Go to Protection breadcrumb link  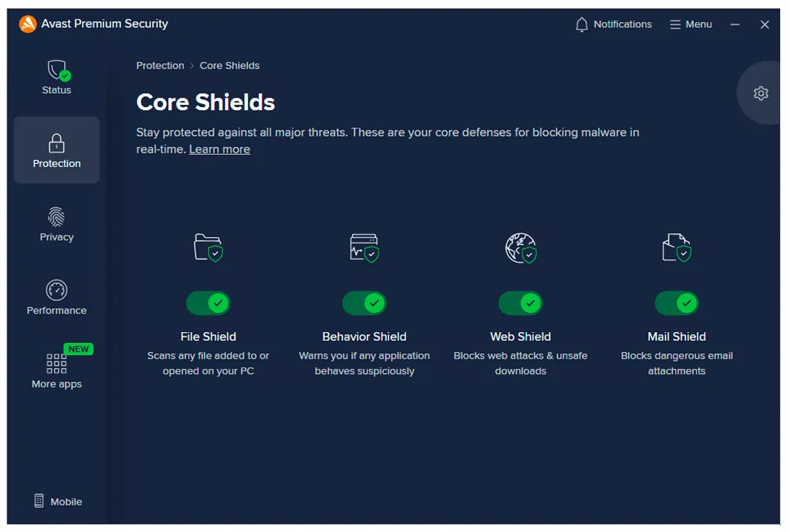click(160, 66)
